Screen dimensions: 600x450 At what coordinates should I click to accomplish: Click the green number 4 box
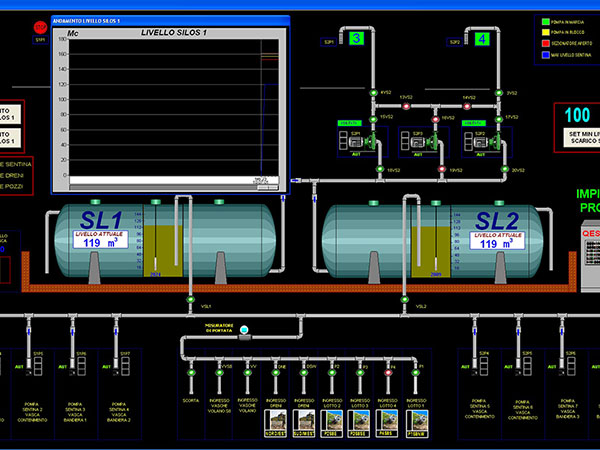point(483,40)
